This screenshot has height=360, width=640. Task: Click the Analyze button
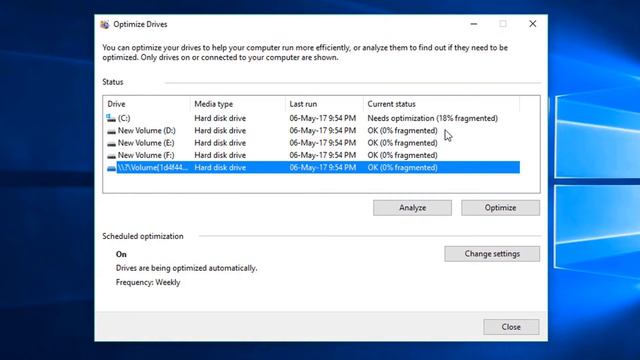pos(412,208)
